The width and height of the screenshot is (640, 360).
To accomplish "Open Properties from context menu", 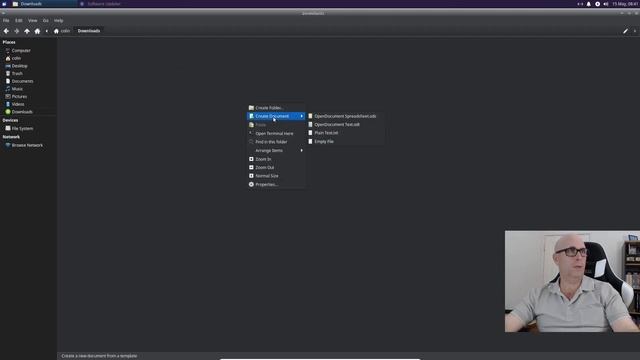I will [276, 184].
